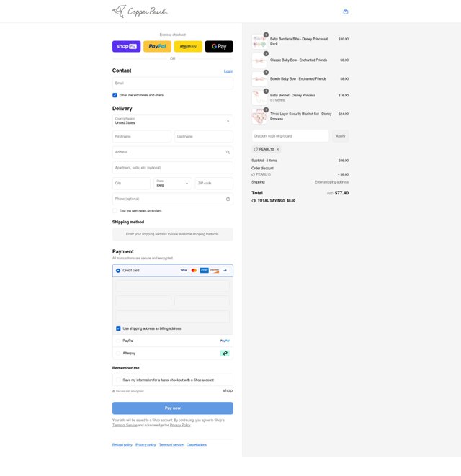Click Three-Layer Security Blanket Set thumbnail

point(259,117)
